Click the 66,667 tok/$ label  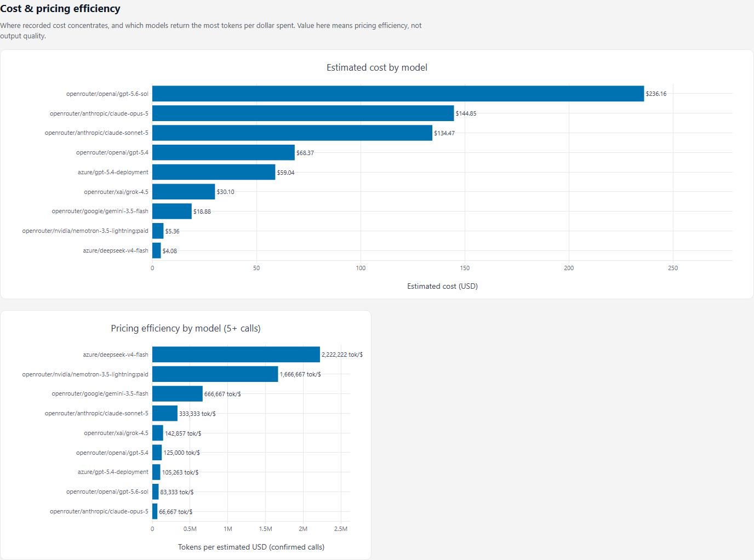(175, 512)
